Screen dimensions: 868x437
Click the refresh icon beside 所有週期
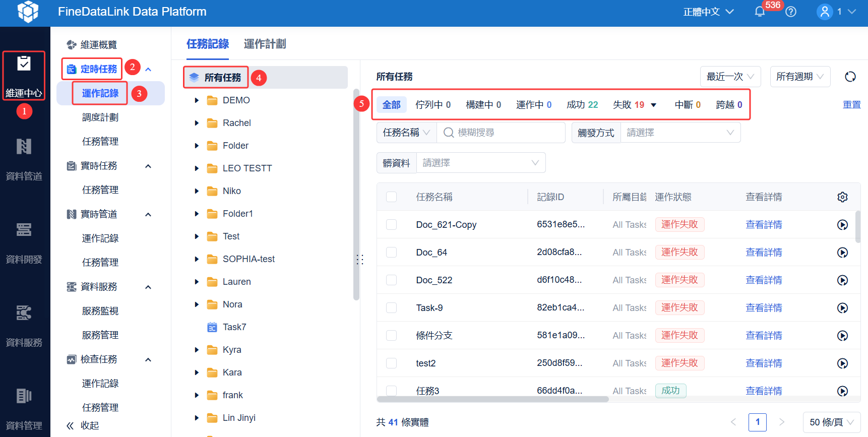[x=850, y=77]
